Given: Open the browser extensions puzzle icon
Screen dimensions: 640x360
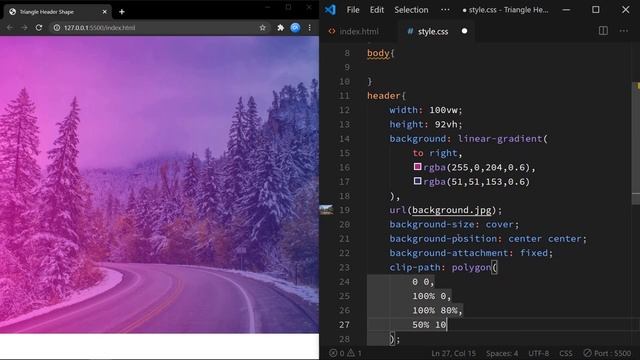Looking at the screenshot, I should 280,28.
